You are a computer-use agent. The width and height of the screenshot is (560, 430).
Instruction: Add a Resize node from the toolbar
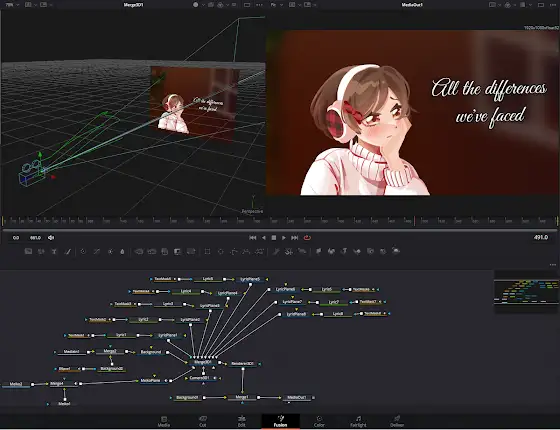coord(178,251)
